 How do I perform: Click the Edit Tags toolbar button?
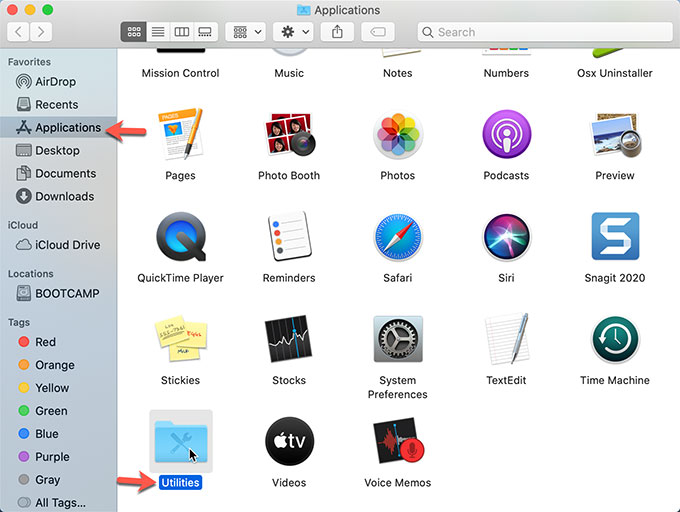(x=378, y=32)
